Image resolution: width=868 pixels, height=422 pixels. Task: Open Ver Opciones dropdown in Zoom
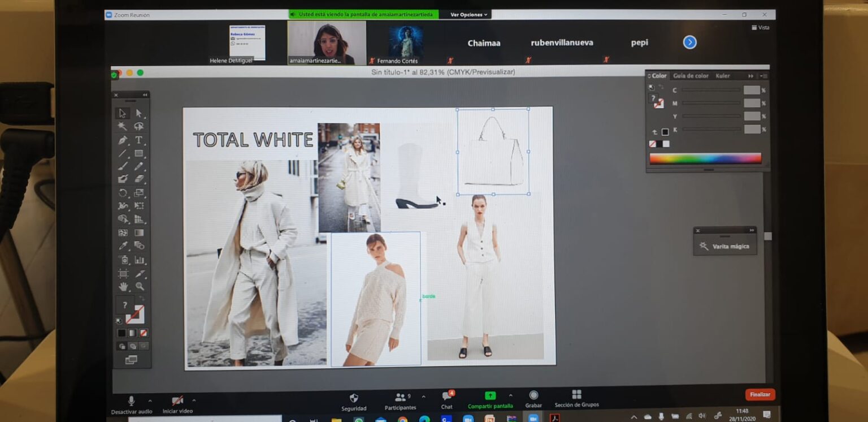pyautogui.click(x=470, y=15)
